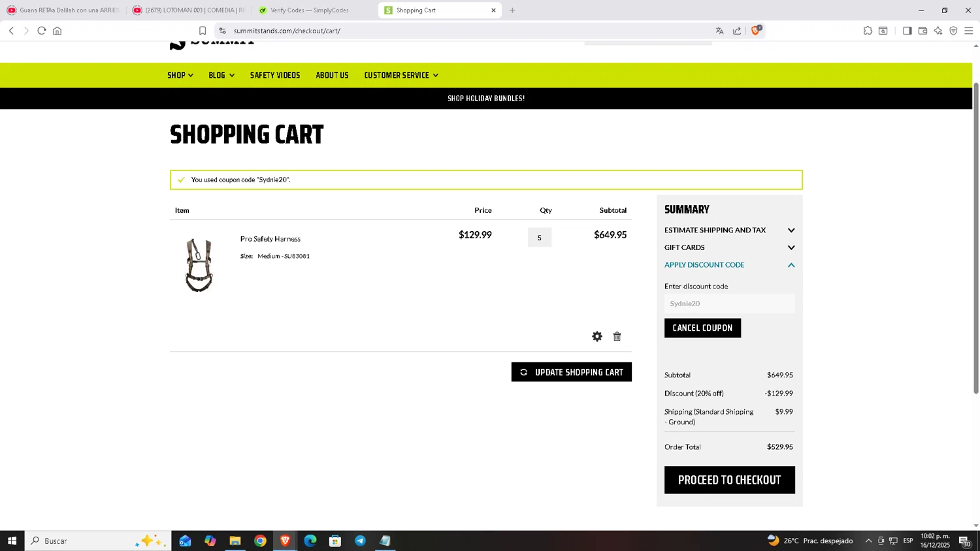980x551 pixels.
Task: Click the SHOP HOLIDAY BUNDLES banner
Action: [x=486, y=99]
